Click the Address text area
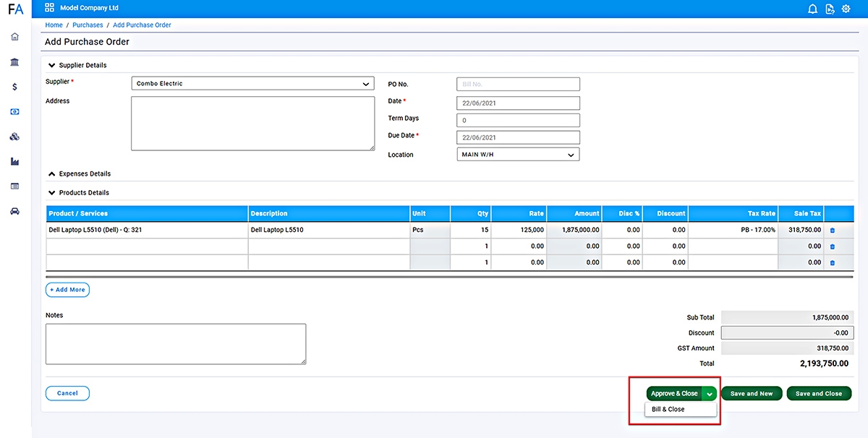 click(252, 124)
